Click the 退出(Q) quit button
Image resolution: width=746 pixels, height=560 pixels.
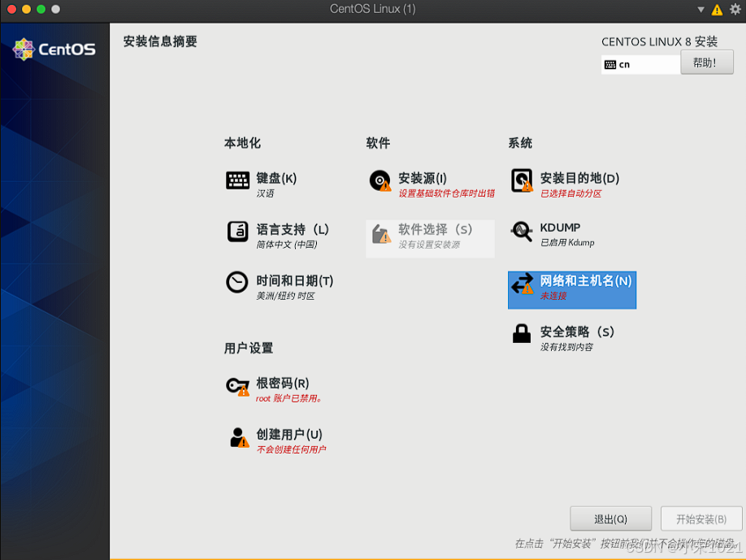tap(611, 519)
